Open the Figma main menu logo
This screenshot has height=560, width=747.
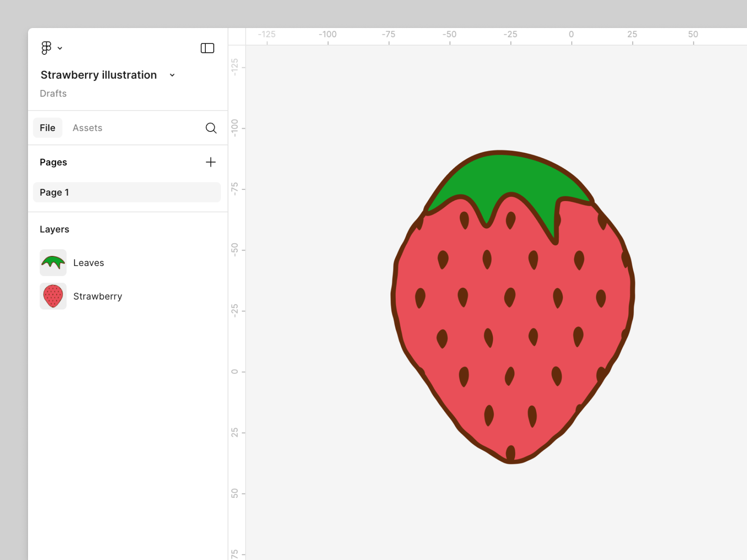pyautogui.click(x=46, y=48)
